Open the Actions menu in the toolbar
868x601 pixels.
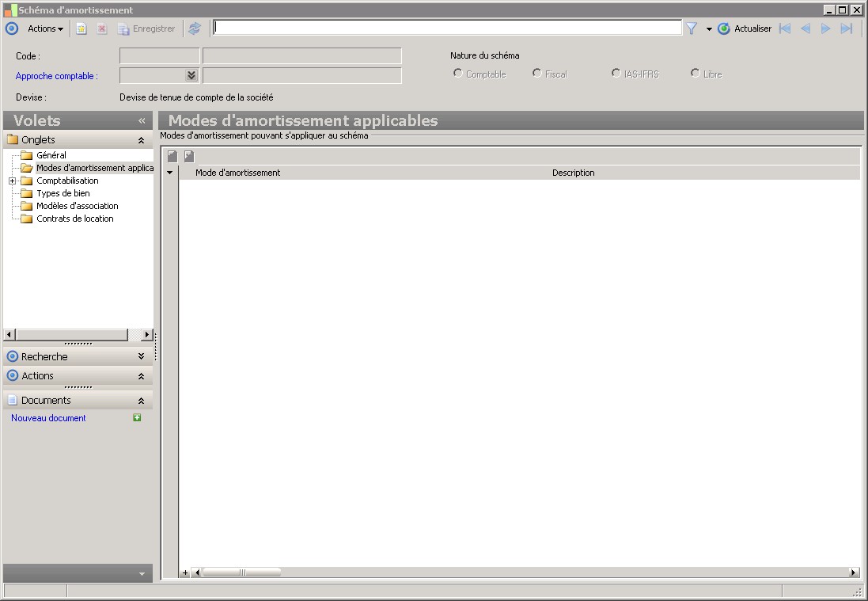(45, 29)
